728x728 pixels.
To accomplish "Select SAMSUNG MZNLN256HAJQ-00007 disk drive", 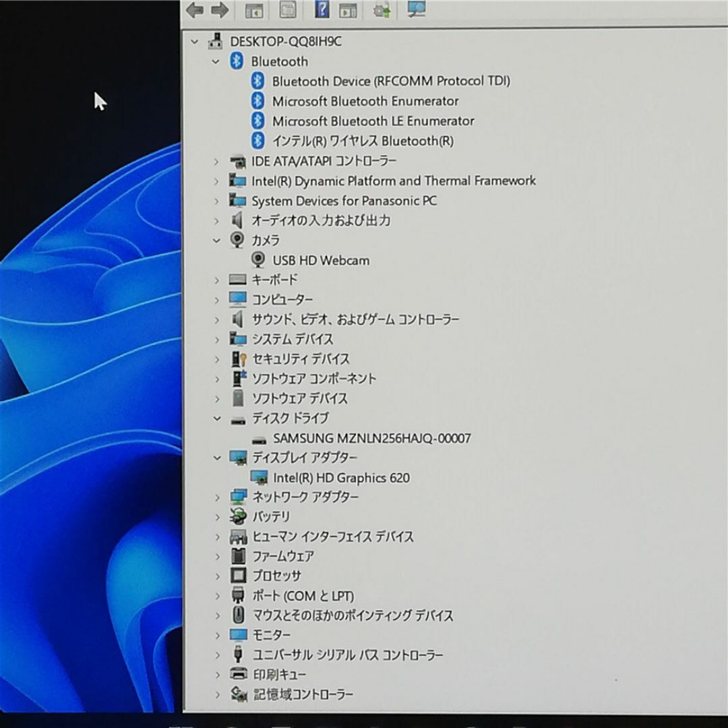I will tap(372, 438).
